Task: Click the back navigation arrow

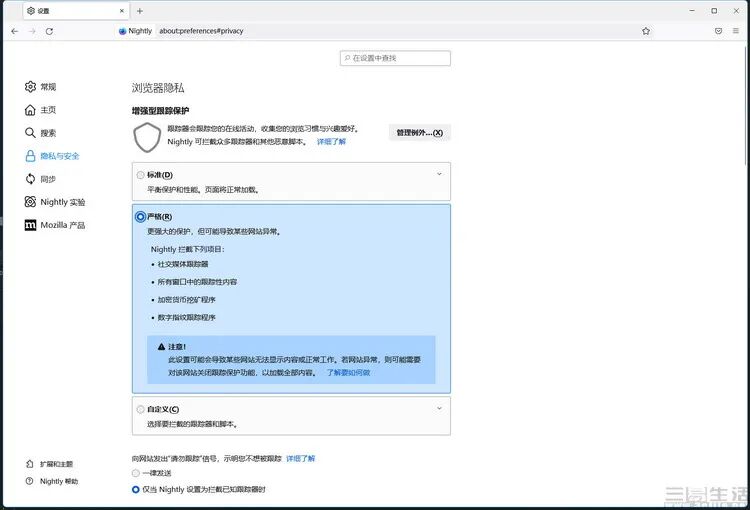Action: pos(15,31)
